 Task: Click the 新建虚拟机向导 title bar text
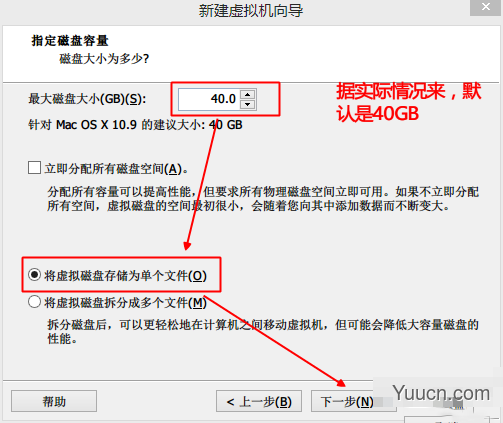click(251, 11)
